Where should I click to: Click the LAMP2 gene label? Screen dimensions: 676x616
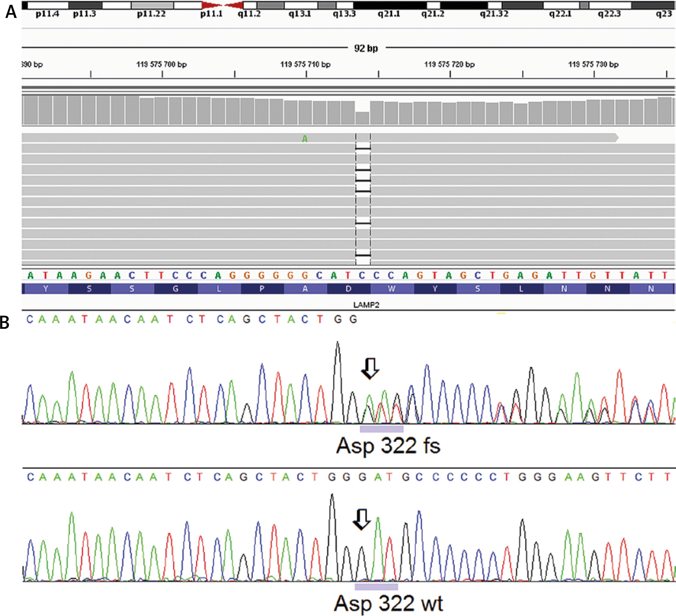click(366, 305)
